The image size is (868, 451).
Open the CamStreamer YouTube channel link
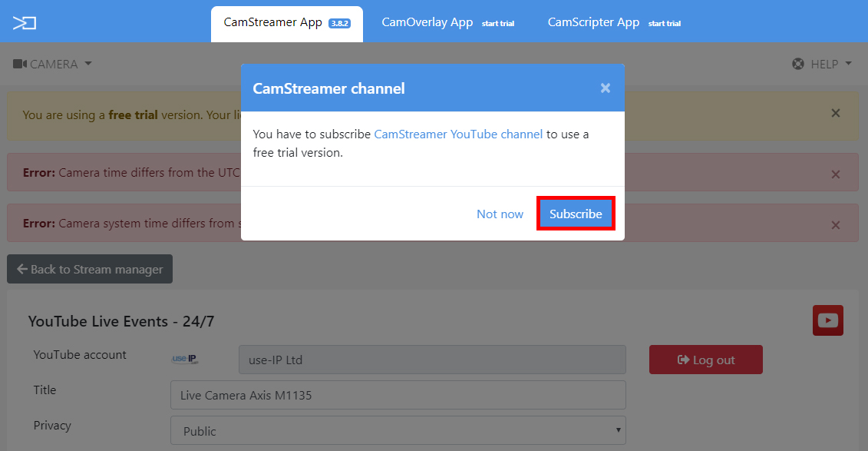point(458,134)
